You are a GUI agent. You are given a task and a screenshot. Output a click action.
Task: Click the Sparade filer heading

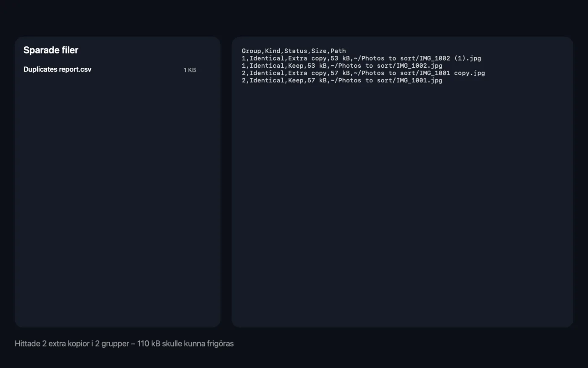point(51,50)
